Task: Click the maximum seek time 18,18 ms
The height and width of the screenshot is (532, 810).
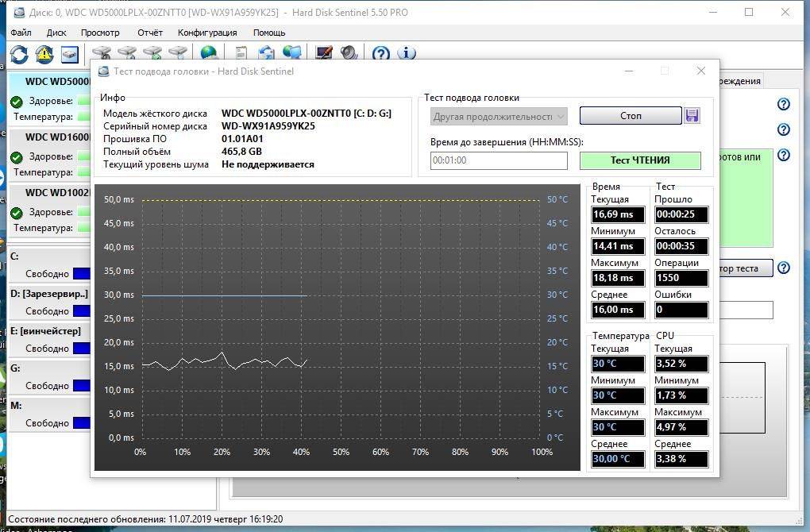Action: click(618, 278)
